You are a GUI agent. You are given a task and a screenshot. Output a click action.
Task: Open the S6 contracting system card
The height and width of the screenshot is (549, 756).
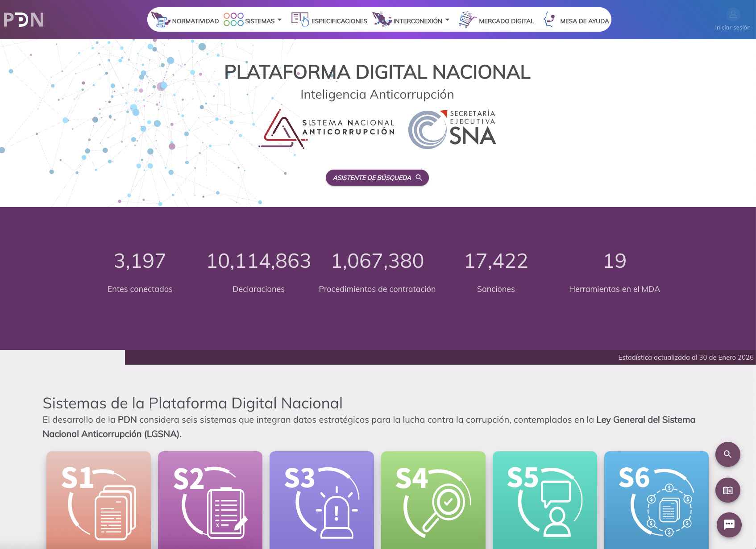tap(656, 500)
